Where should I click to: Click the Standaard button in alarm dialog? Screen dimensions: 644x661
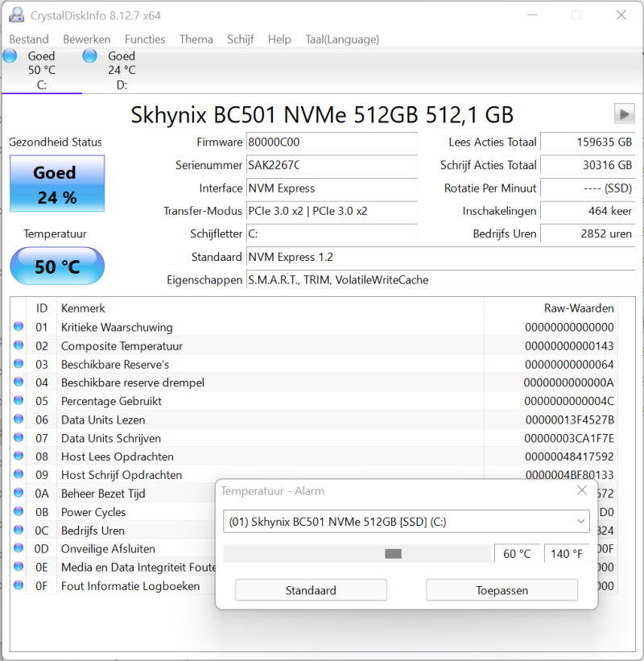(311, 590)
